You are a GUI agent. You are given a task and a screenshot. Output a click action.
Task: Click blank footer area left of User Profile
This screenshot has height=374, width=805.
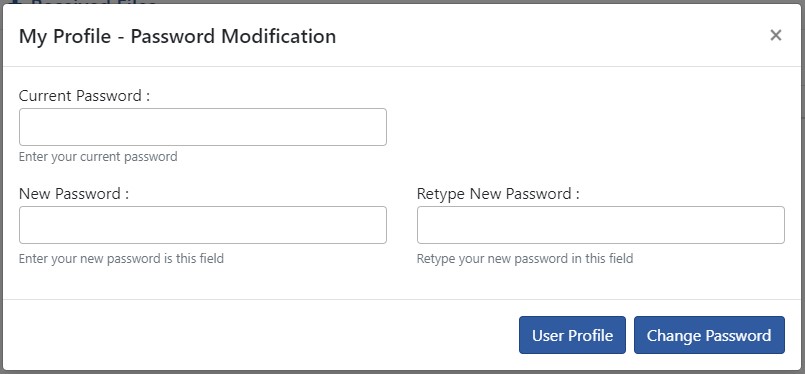pos(257,335)
